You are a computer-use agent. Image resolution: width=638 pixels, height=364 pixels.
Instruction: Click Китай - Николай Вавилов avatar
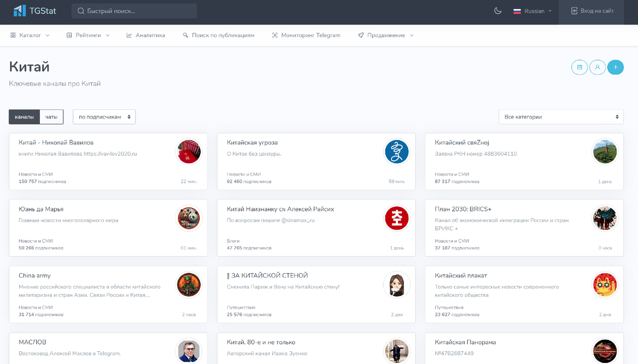[x=189, y=153]
